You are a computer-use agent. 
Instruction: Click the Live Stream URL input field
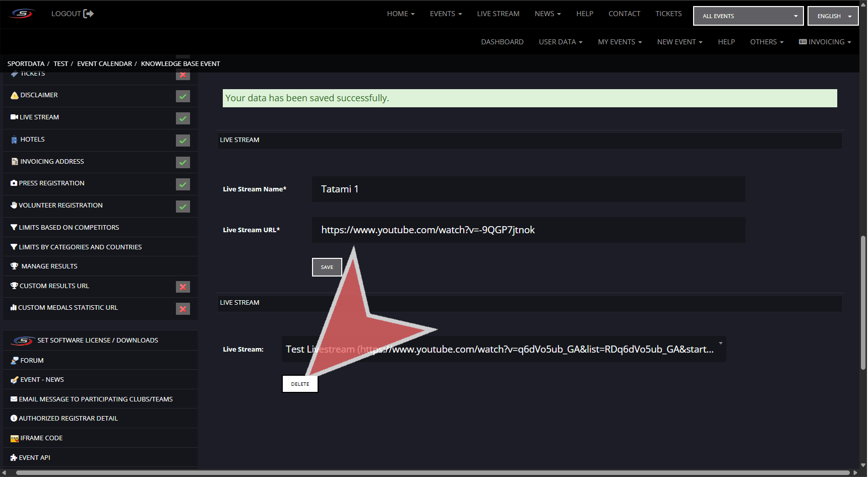[x=528, y=230]
